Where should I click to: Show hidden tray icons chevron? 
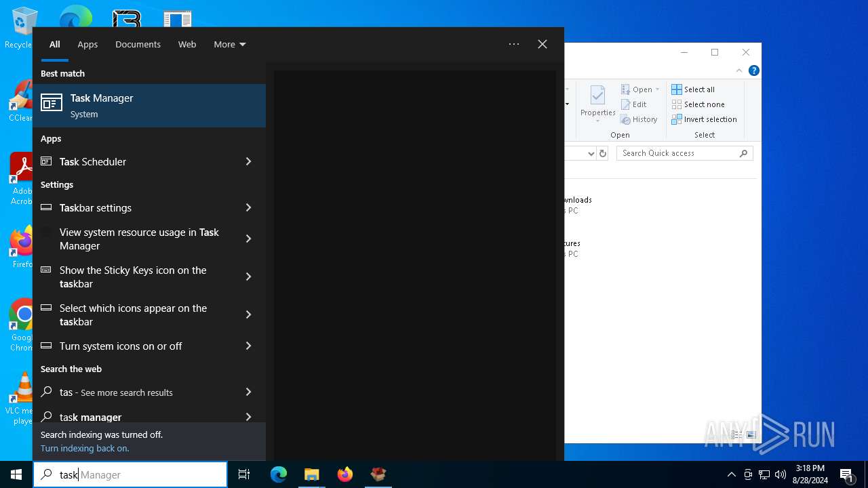click(x=732, y=474)
